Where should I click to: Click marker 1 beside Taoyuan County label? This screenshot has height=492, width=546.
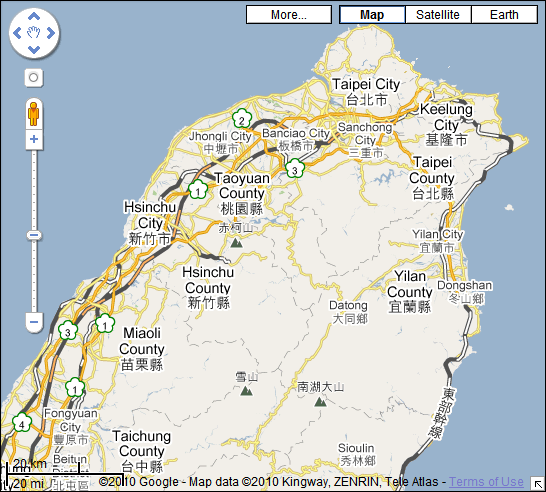click(198, 190)
